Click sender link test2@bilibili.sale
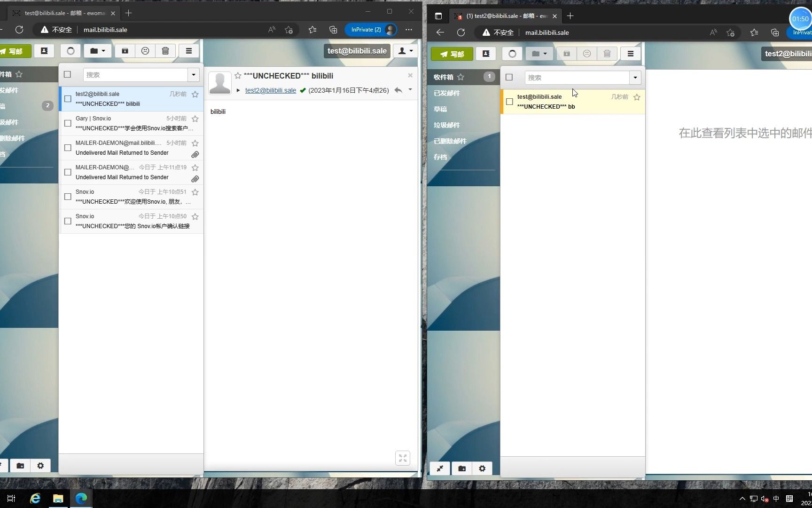Screen dimensions: 812x508 271,90
